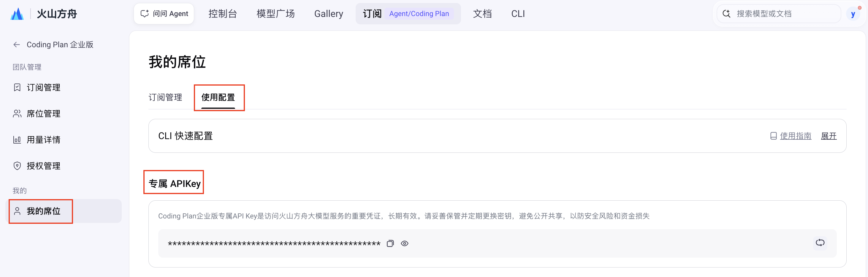868x277 pixels.
Task: Regenerate the API key with refresh icon
Action: click(x=820, y=243)
